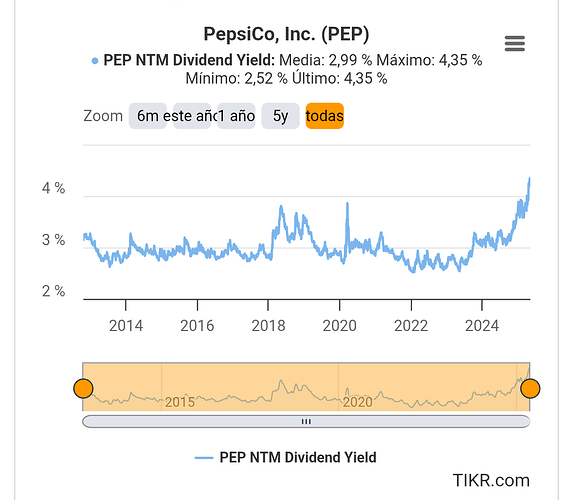Open the chart hamburger context menu
The image size is (573, 500).
(515, 43)
